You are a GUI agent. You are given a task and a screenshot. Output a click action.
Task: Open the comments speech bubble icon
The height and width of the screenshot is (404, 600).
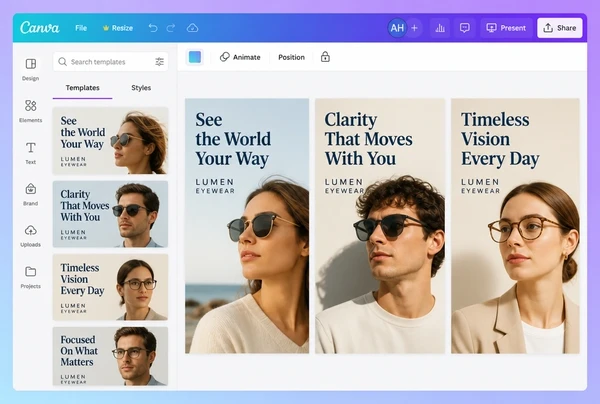(x=465, y=28)
